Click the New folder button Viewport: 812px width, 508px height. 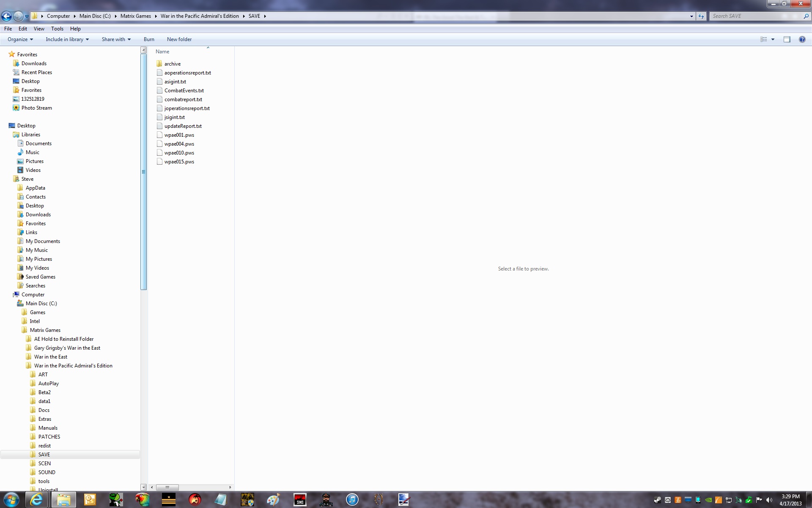(179, 39)
